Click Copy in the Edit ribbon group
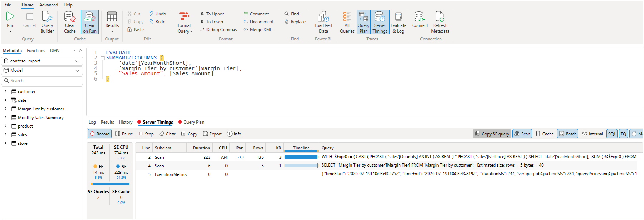Viewport: 644px width, 220px height. pyautogui.click(x=136, y=22)
